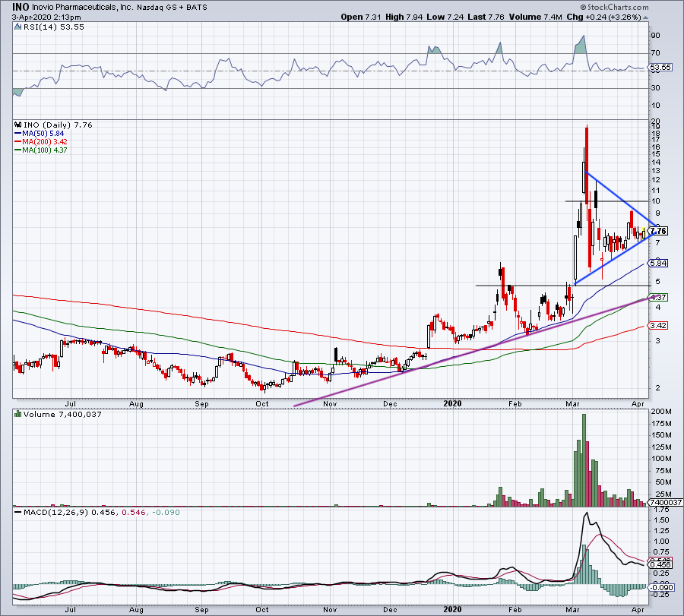Click the Nov label under the price chart
This screenshot has height=616, width=684.
pyautogui.click(x=331, y=403)
